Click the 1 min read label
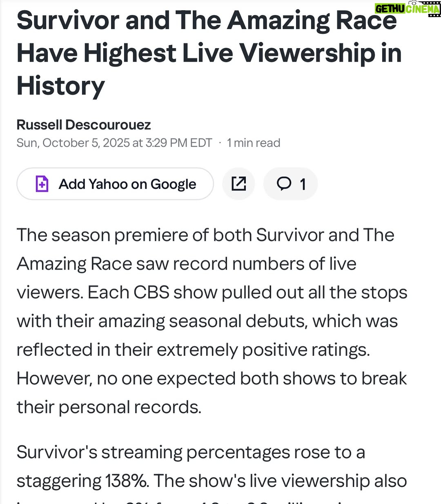Screen dimensions: 441x504 (254, 143)
